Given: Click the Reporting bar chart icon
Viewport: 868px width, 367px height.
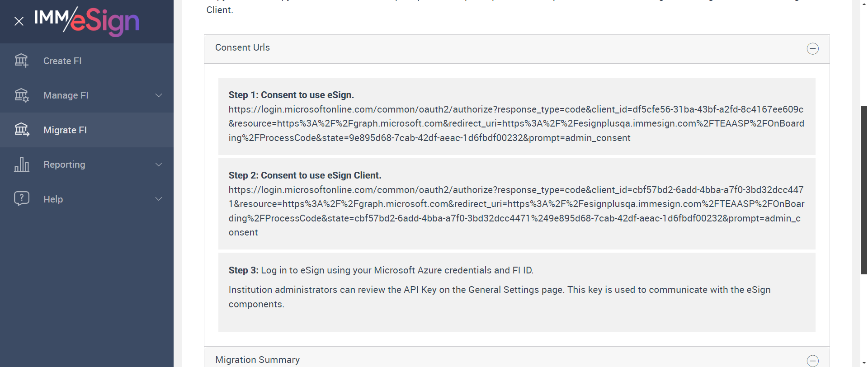Looking at the screenshot, I should [x=21, y=165].
